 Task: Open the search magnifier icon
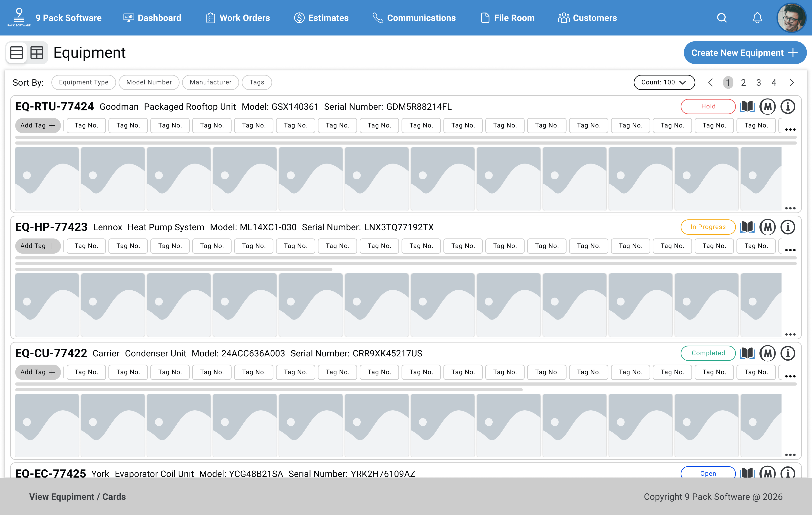click(x=722, y=18)
